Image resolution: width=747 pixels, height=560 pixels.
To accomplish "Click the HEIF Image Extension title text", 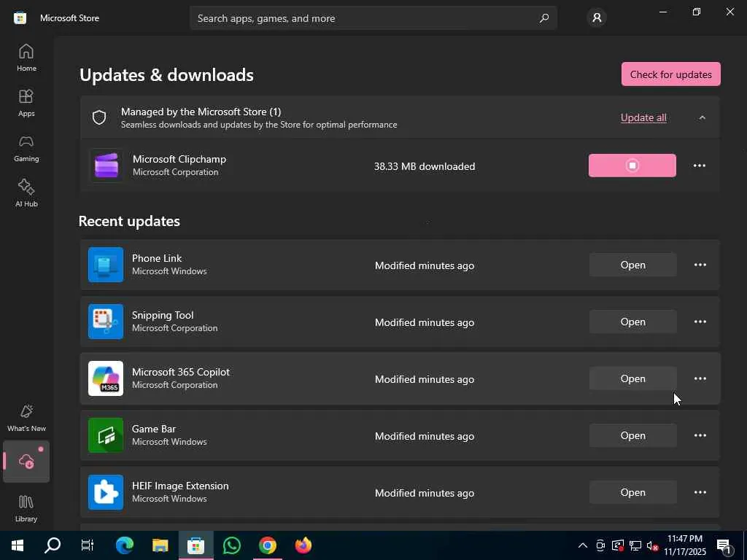I will click(180, 486).
